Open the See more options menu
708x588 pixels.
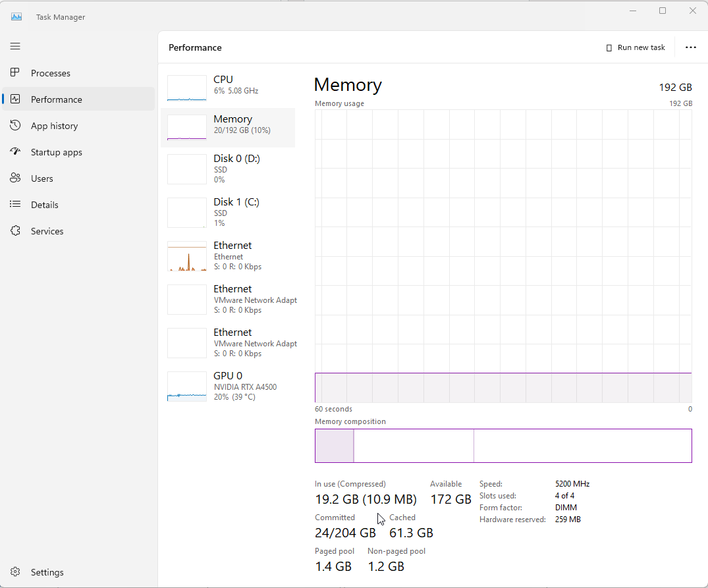(x=690, y=47)
